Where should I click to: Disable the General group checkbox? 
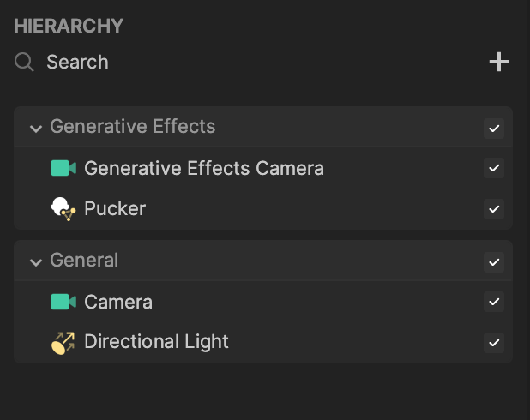[x=494, y=262]
